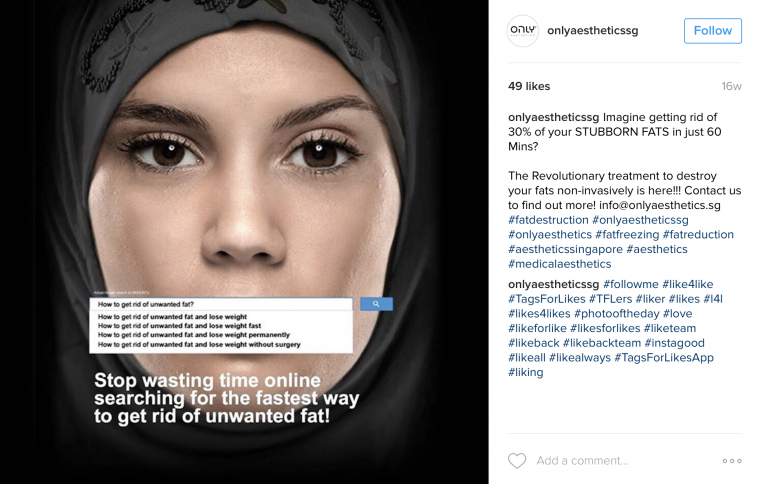Image resolution: width=760 pixels, height=484 pixels.
Task: Open onlyaestheticssg username in header
Action: click(x=592, y=31)
